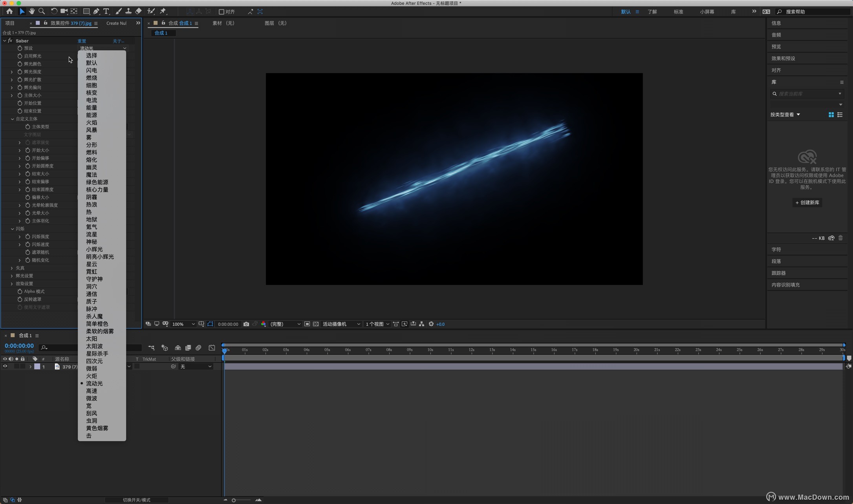Click the 搜索帮助 search field

coord(813,12)
